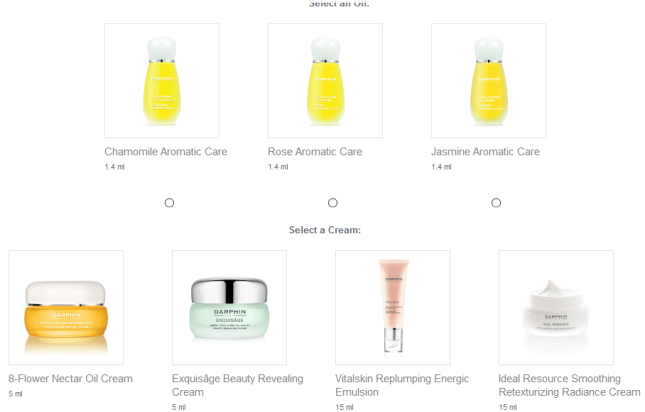645x412 pixels.
Task: Open the Jasmine Aromatic Care title link
Action: click(x=485, y=152)
